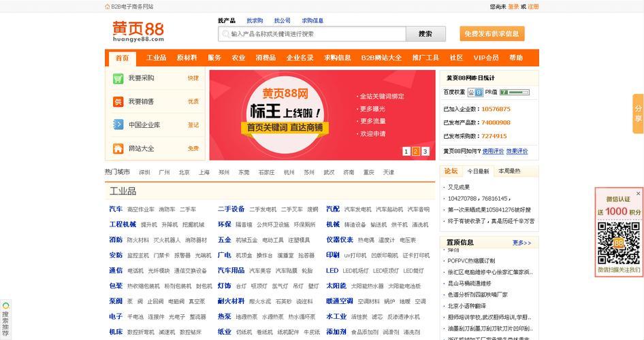Image resolution: width=644 pixels, height=340 pixels.
Task: Click the 标王上线啦 banner image
Action: coord(323,115)
